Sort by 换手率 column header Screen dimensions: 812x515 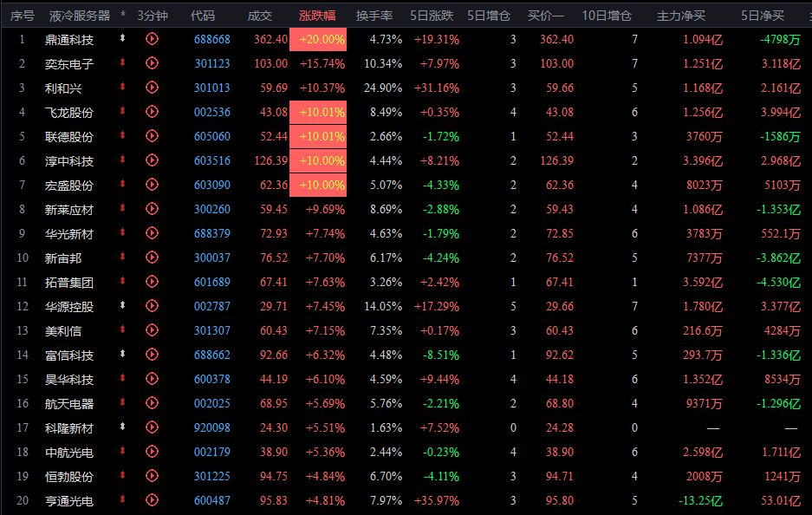[x=374, y=16]
